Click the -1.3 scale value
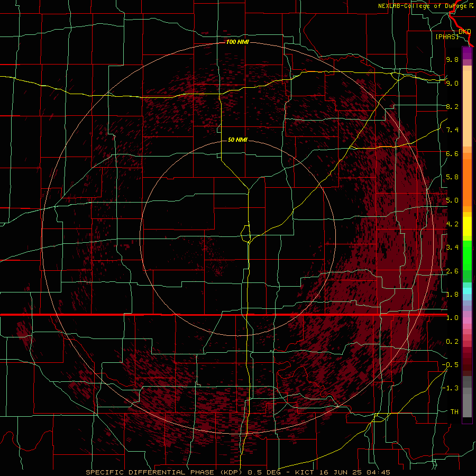 [x=450, y=388]
